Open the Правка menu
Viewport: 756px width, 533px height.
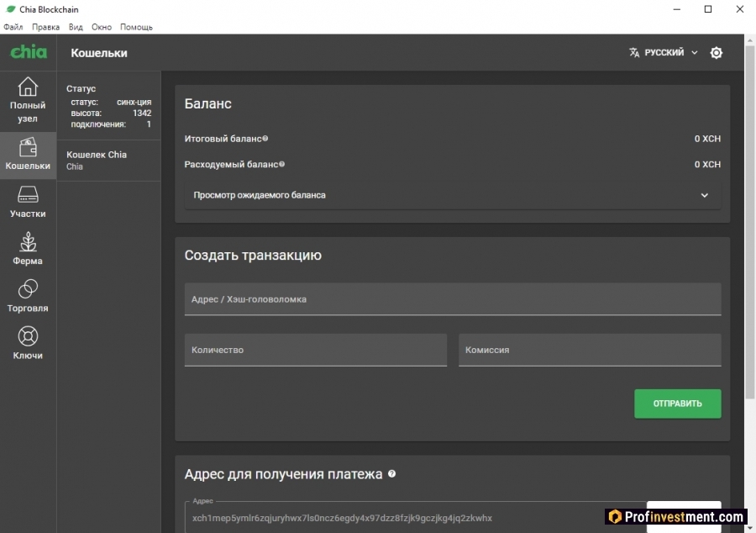tap(46, 27)
